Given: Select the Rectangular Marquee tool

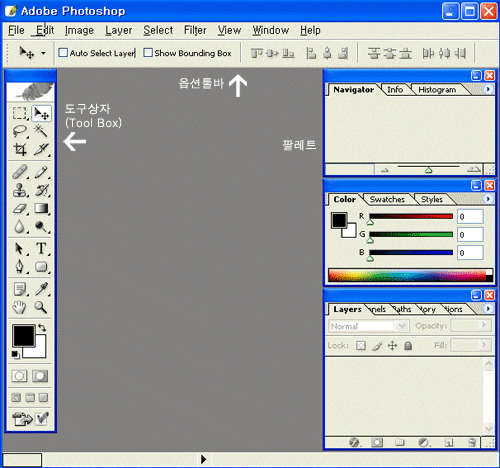Looking at the screenshot, I should pyautogui.click(x=19, y=113).
